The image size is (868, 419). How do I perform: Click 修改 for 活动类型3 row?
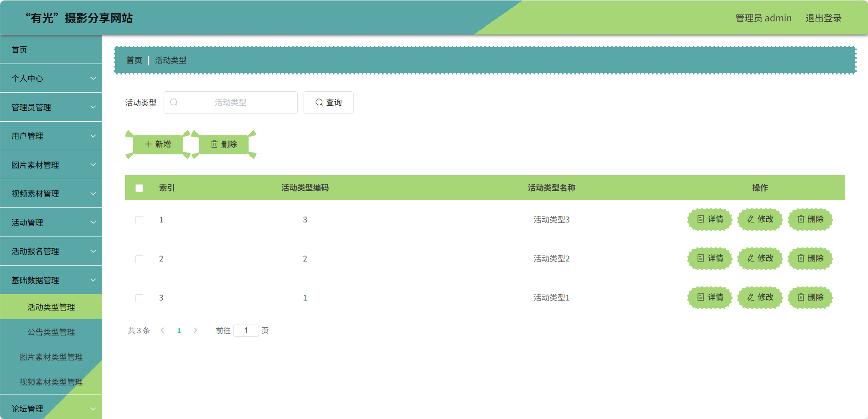(x=760, y=219)
